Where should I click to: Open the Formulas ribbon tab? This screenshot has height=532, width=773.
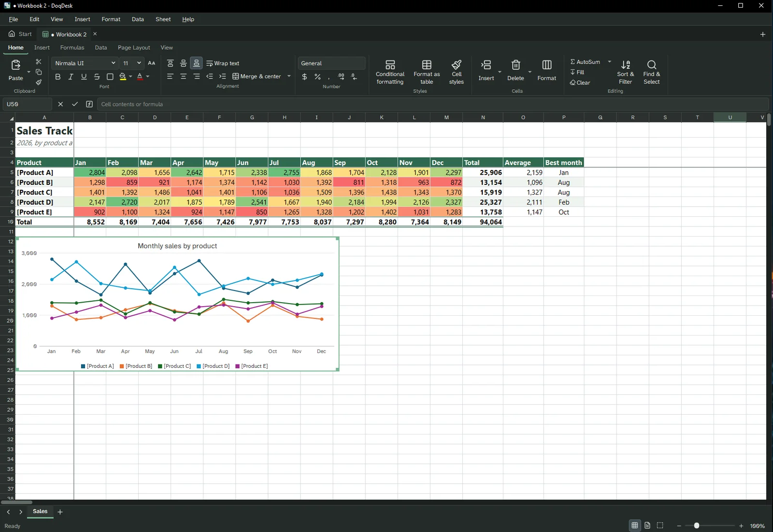(x=72, y=47)
